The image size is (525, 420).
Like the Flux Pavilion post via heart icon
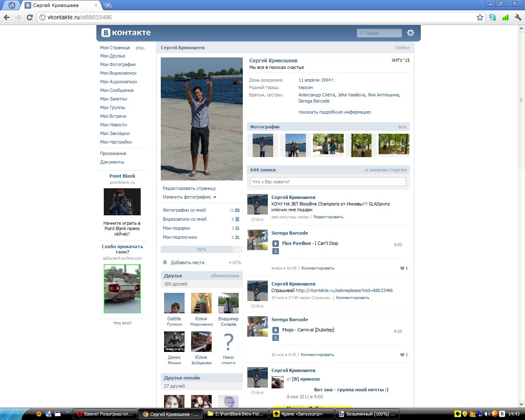[x=402, y=268]
